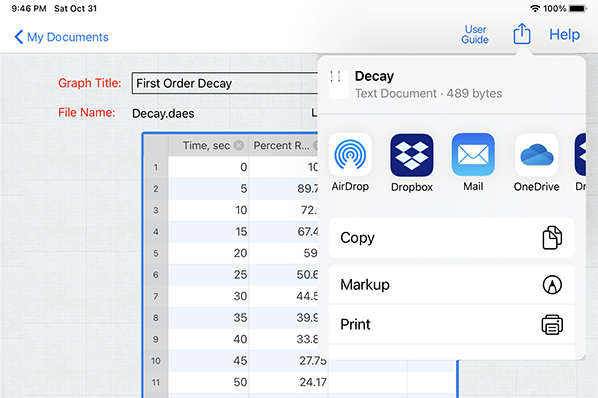
Task: Select time cell with value 0
Action: [208, 167]
